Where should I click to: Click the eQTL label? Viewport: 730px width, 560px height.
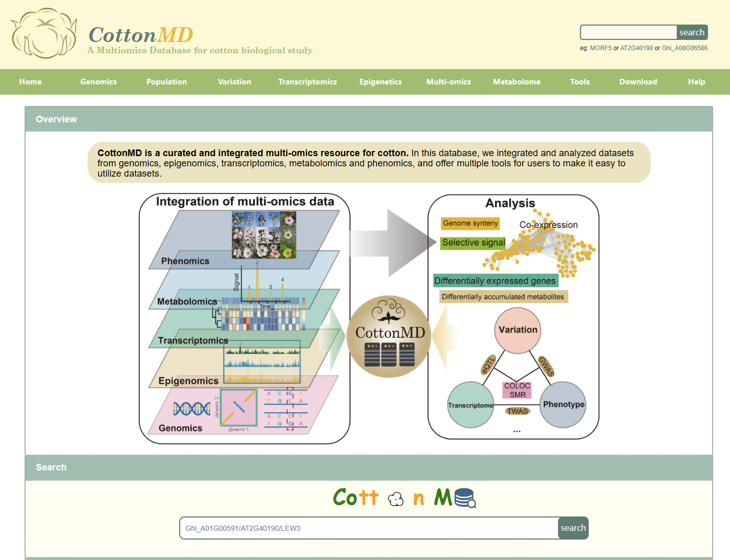pos(489,364)
